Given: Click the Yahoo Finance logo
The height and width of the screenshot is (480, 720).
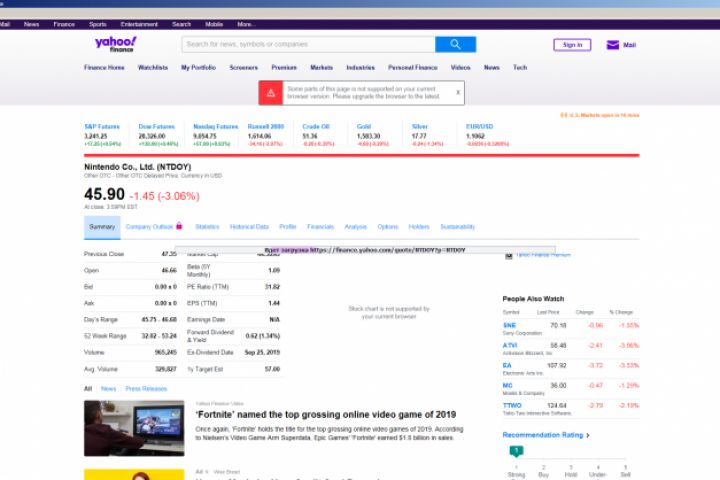Looking at the screenshot, I should (x=116, y=44).
